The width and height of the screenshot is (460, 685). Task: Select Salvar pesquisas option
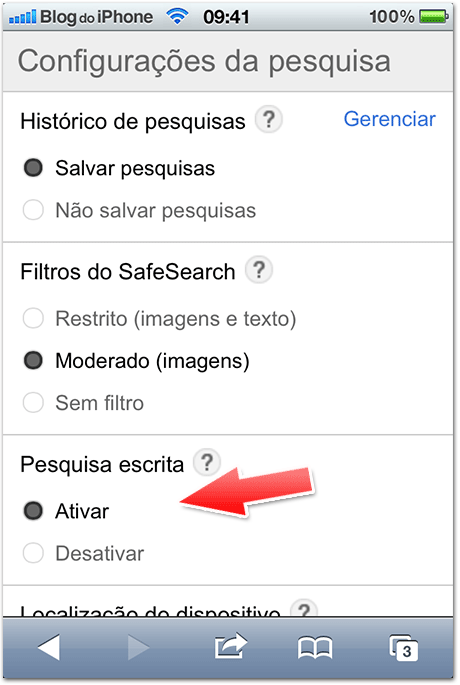[119, 168]
